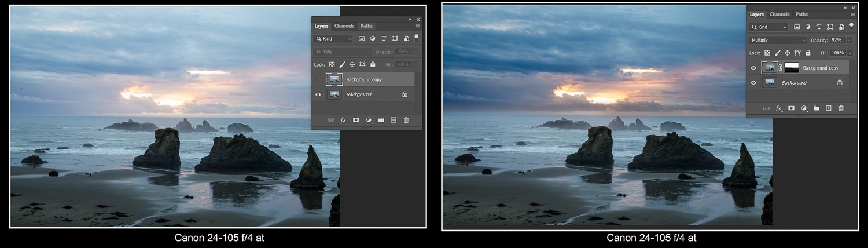Image resolution: width=868 pixels, height=248 pixels.
Task: Select Background copy layer thumbnail in left image
Action: tap(334, 79)
